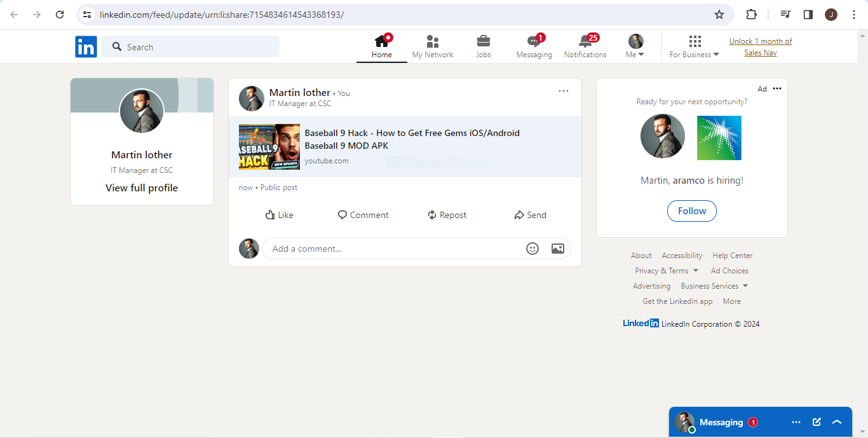868x438 pixels.
Task: Expand Privacy & Terms dropdown
Action: point(667,271)
